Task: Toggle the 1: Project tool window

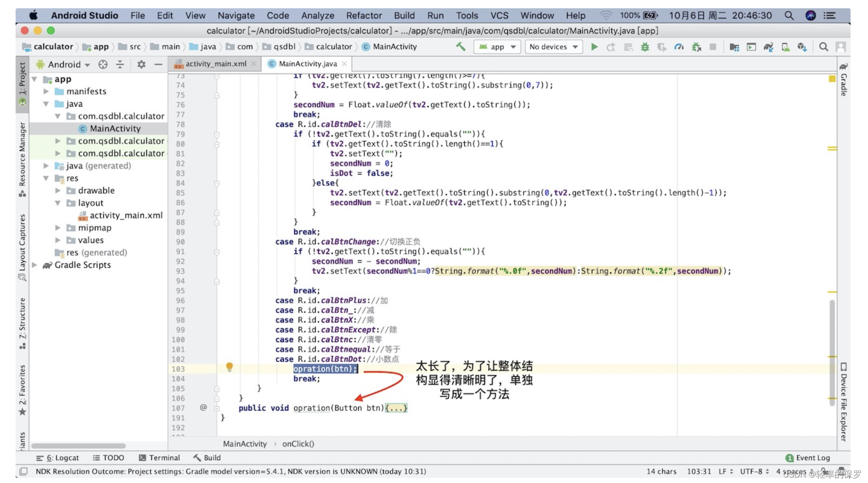Action: coord(22,84)
